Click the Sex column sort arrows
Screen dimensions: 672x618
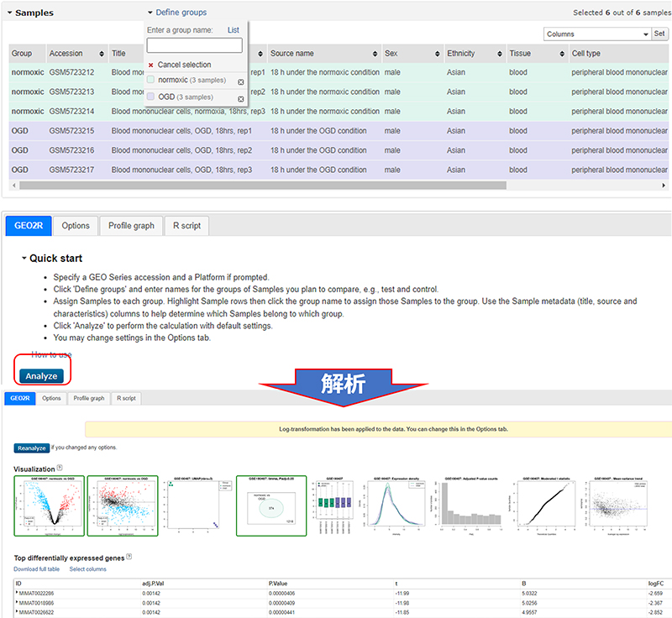click(437, 54)
